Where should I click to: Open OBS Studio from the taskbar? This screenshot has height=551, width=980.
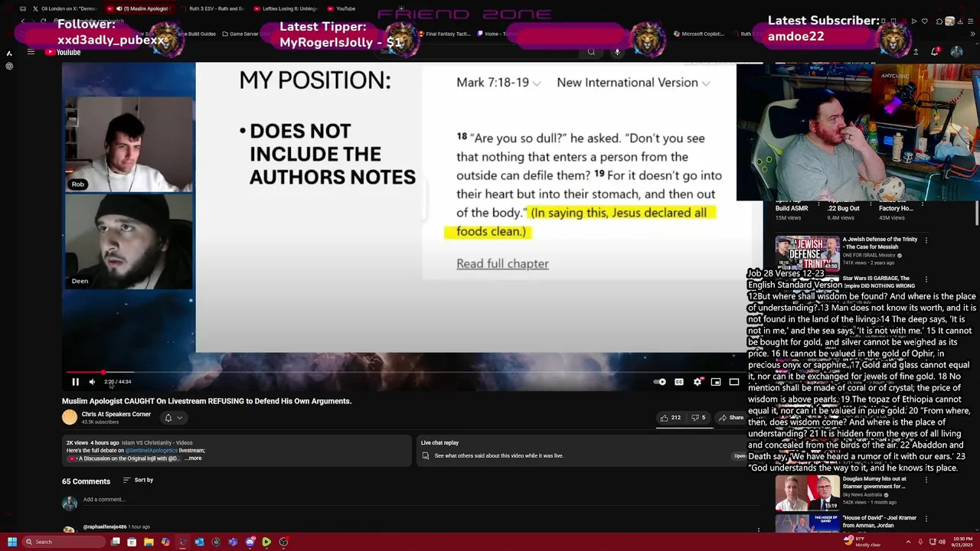pos(283,542)
